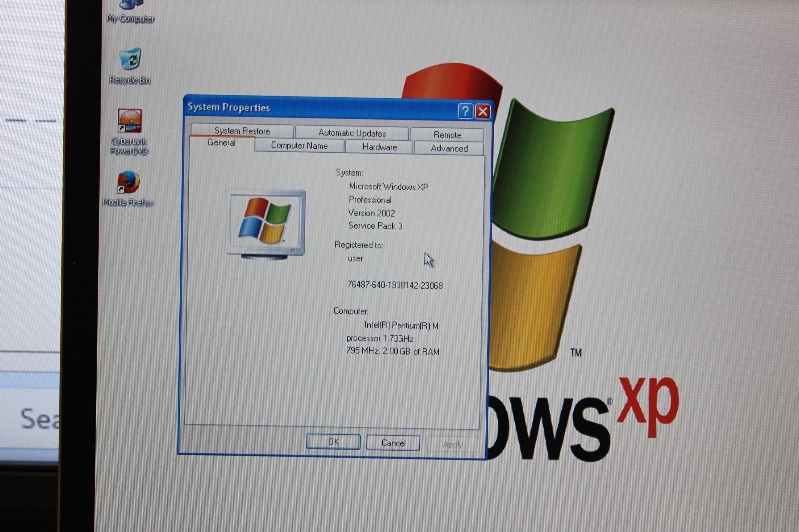799x532 pixels.
Task: Select the General tab
Action: (222, 143)
